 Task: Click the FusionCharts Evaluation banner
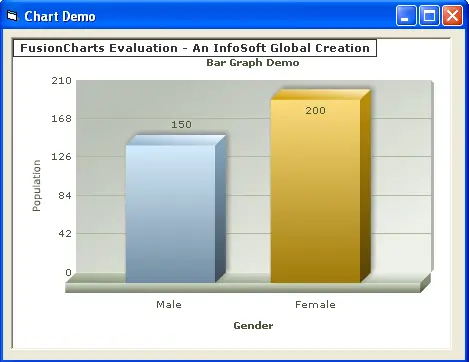pos(195,48)
